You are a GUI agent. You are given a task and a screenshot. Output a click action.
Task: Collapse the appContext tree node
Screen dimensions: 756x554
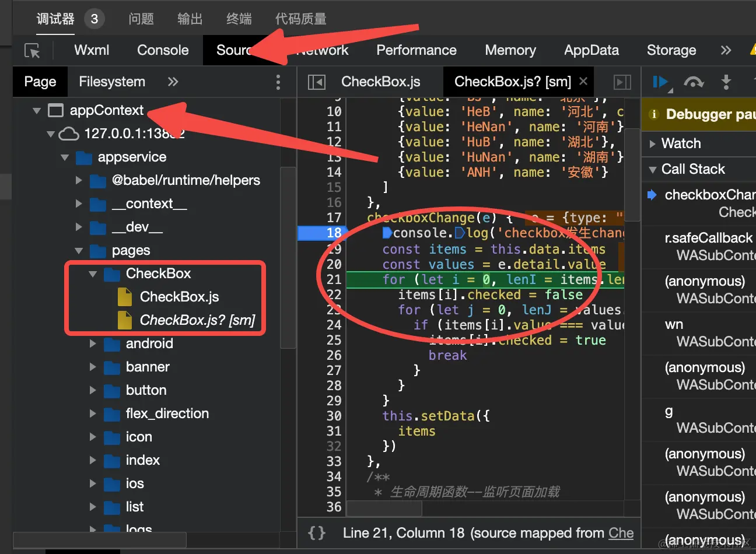[37, 110]
